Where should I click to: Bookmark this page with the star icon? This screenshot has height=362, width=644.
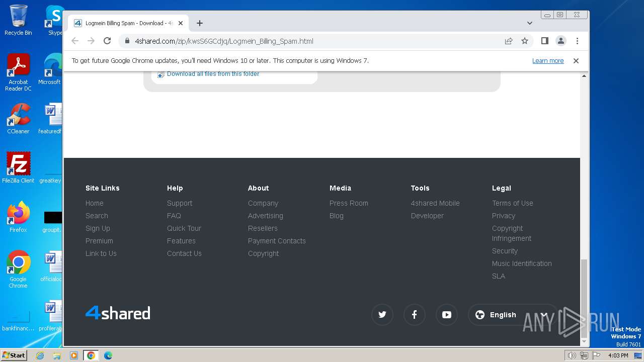[x=525, y=41]
